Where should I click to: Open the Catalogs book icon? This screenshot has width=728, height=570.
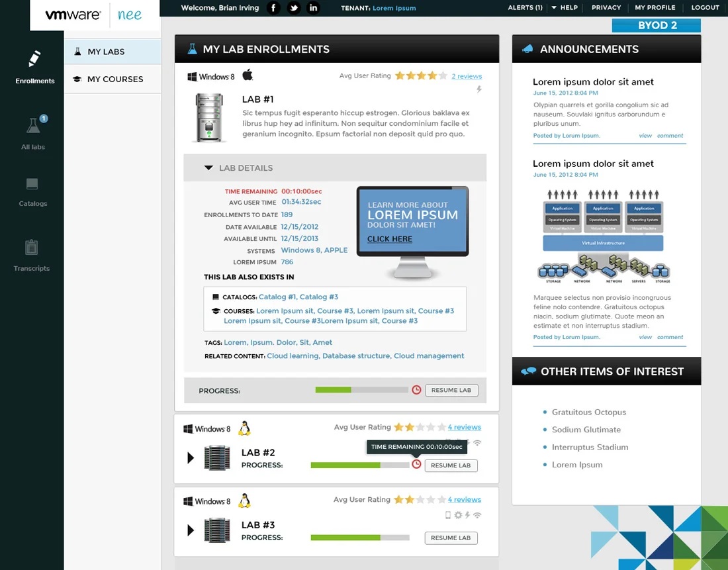point(32,184)
